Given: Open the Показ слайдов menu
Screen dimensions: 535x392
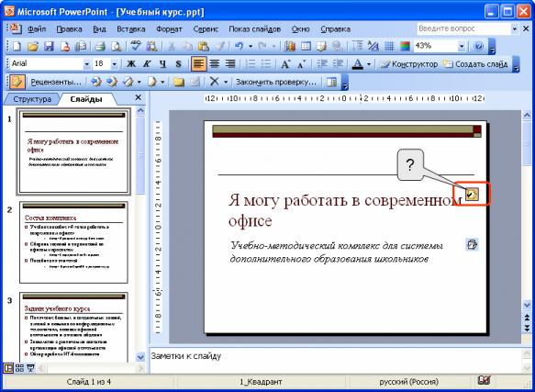Looking at the screenshot, I should 255,29.
